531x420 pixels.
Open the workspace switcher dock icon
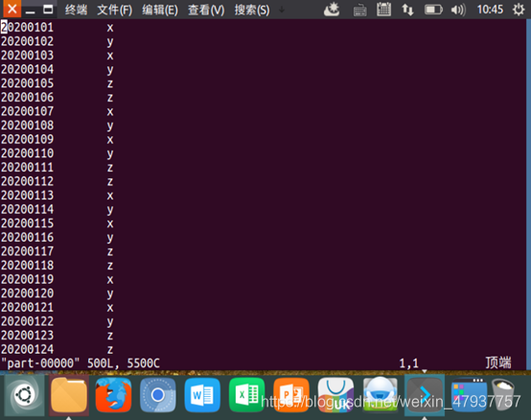coord(469,395)
